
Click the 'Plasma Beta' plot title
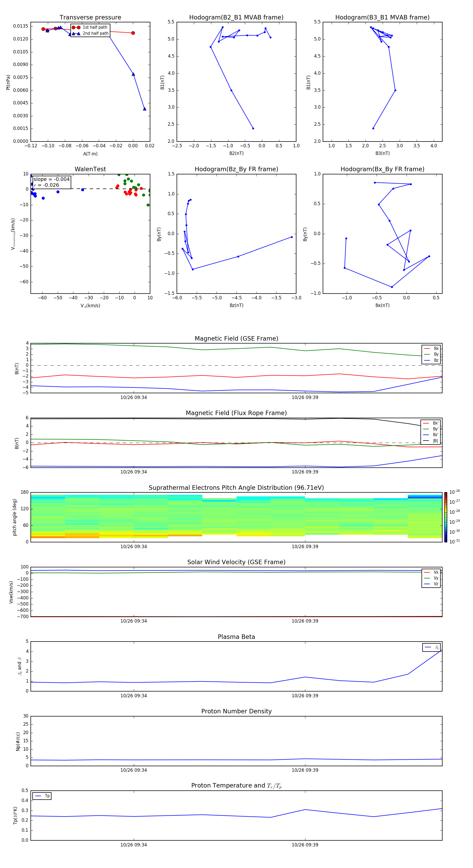click(236, 637)
